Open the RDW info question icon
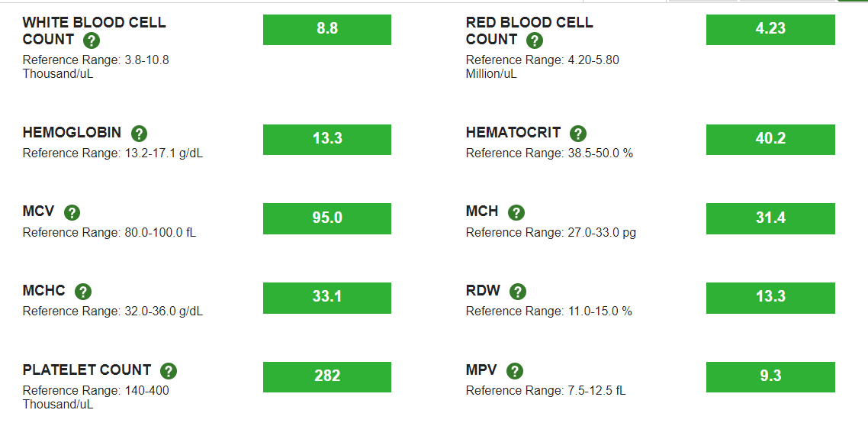868x439 pixels. 518,292
